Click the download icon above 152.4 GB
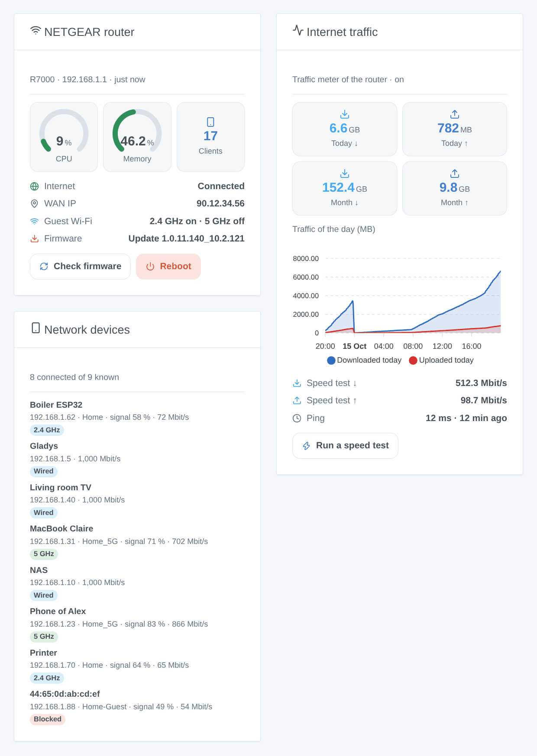Screen dimensions: 537x756 [345, 174]
